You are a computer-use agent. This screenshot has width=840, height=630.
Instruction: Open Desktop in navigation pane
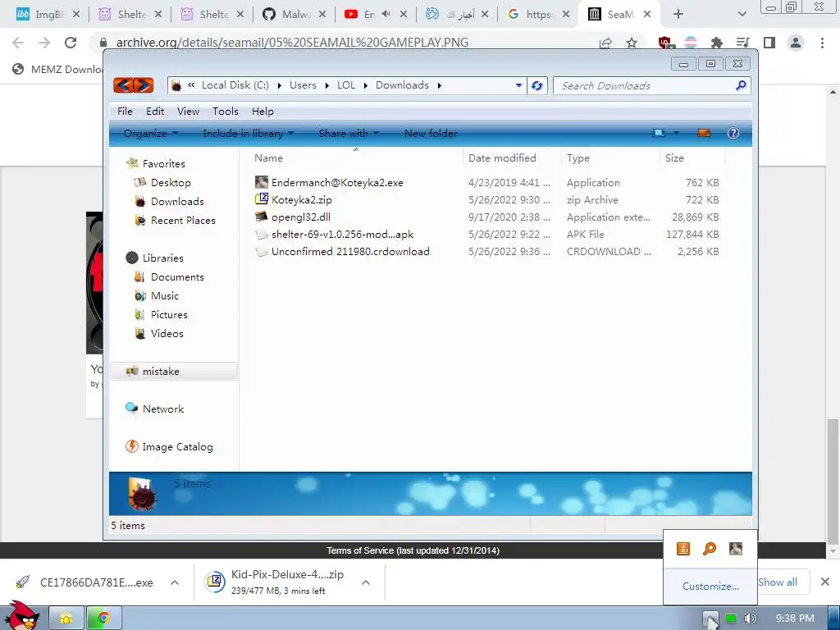point(171,183)
